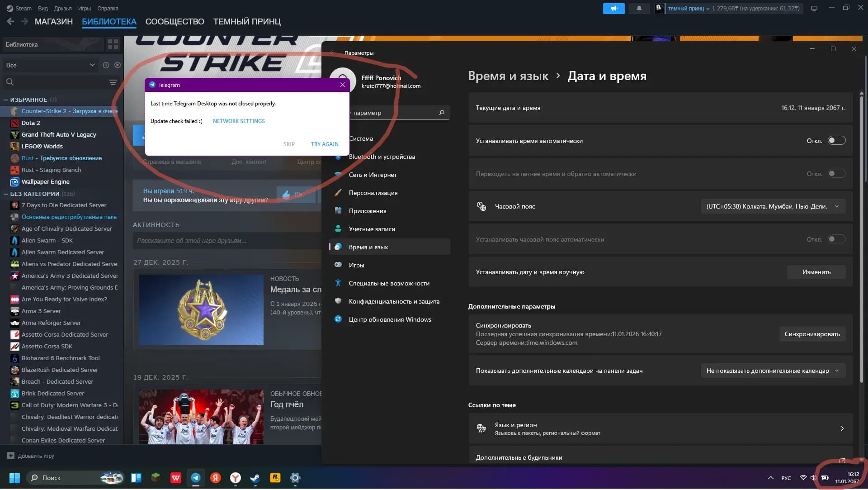This screenshot has width=868, height=490.
Task: Open Rockstar Games Launcher on taskbar
Action: tap(275, 478)
